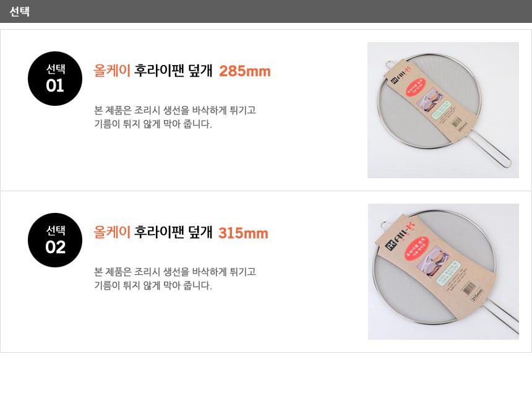Open the 315mm frying pan cover photo

point(443,272)
